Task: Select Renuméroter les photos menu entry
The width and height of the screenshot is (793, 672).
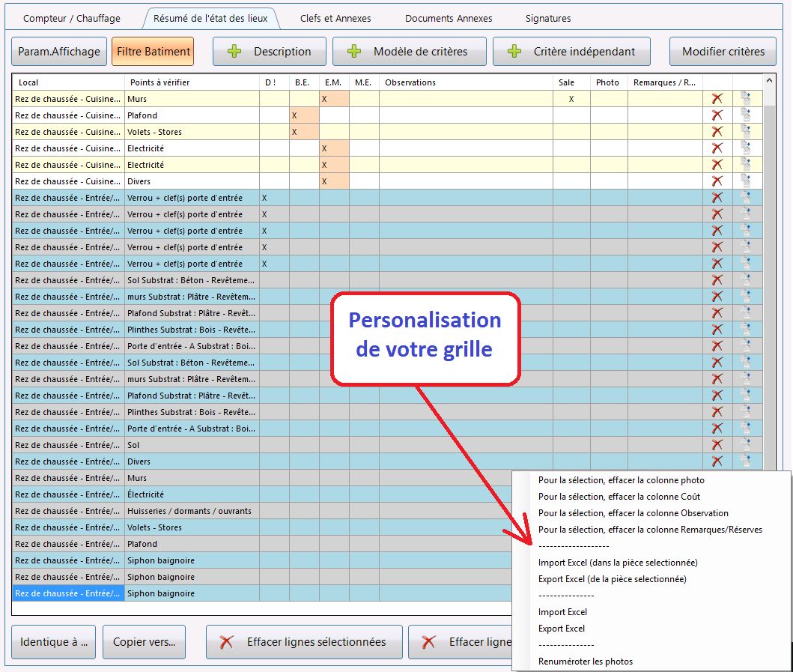Action: pos(585,662)
